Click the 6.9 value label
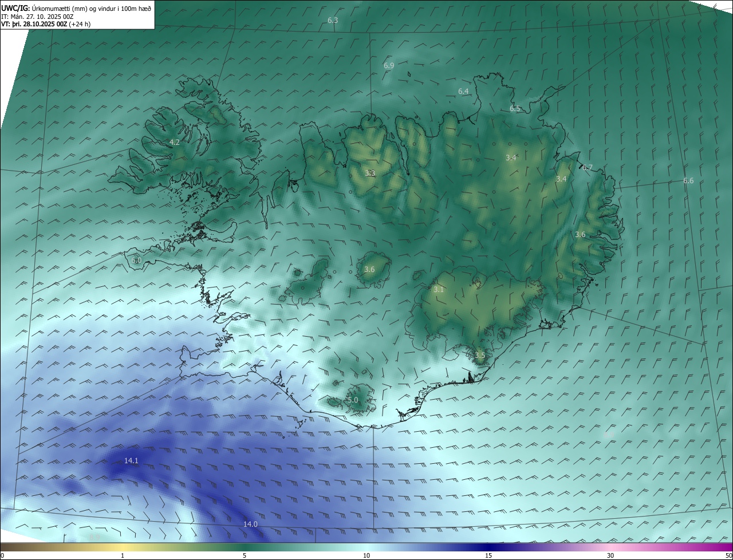This screenshot has height=560, width=733. coord(389,66)
